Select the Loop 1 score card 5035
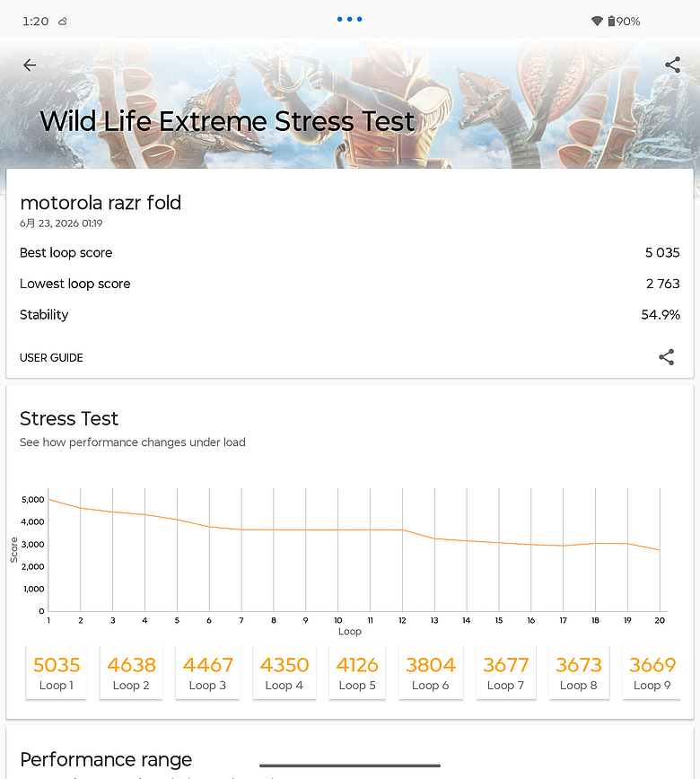700x779 pixels. point(57,672)
